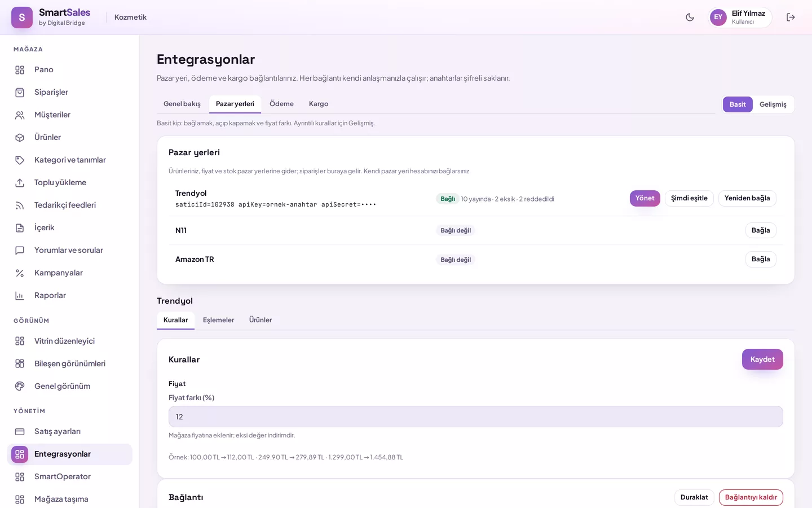
Task: Open the Genel bakış tab
Action: (x=182, y=104)
